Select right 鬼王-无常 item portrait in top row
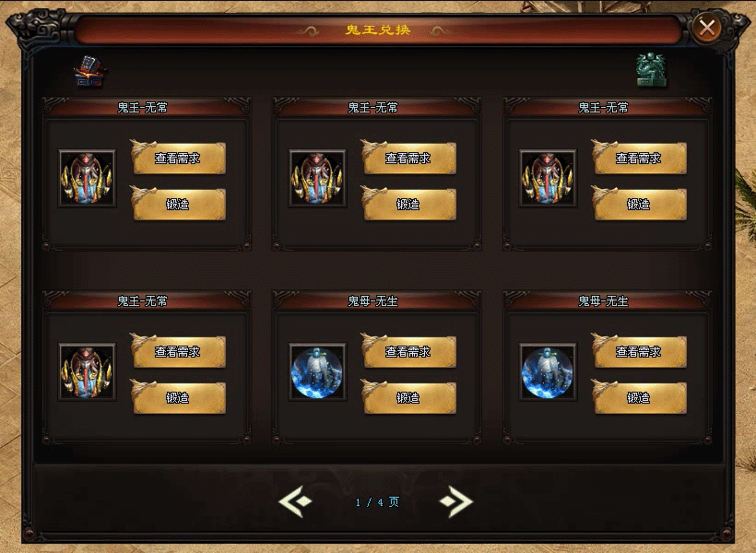The width and height of the screenshot is (756, 553). 548,179
